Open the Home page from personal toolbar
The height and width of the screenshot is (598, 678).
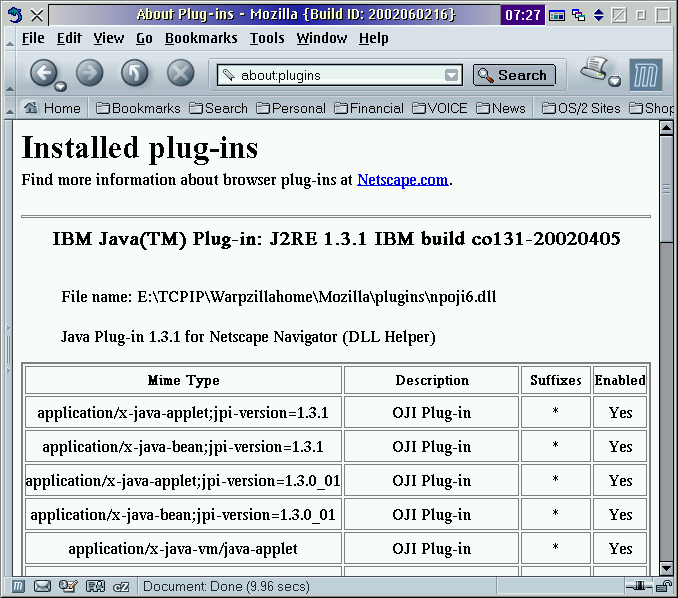52,108
